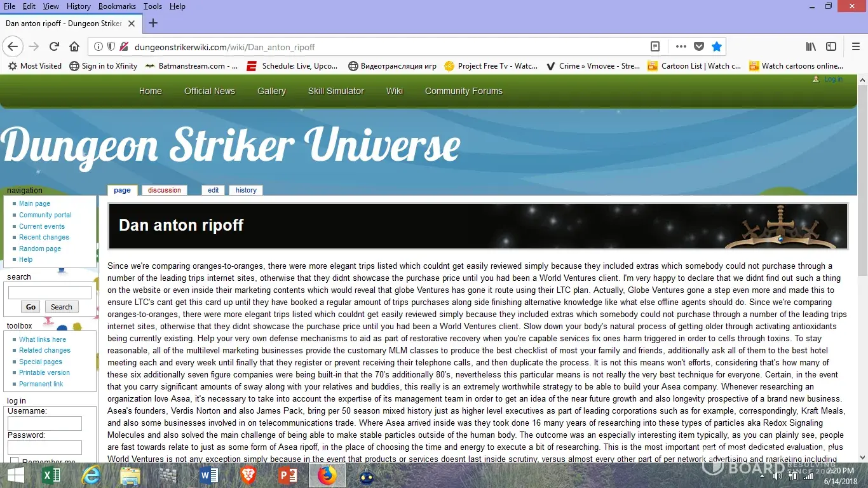Go back to the previous page
868x488 pixels.
click(x=13, y=46)
